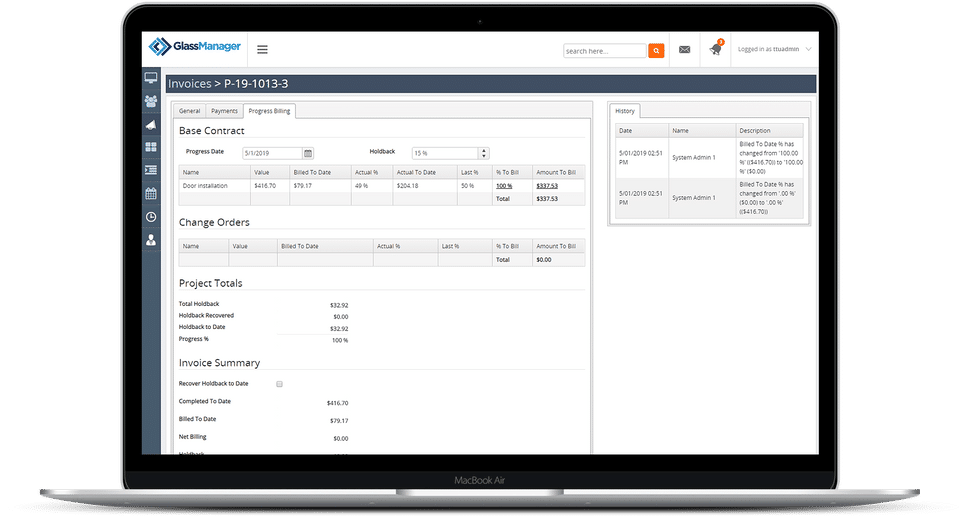Click Invoices in the breadcrumb
The width and height of the screenshot is (960, 516).
(x=189, y=84)
